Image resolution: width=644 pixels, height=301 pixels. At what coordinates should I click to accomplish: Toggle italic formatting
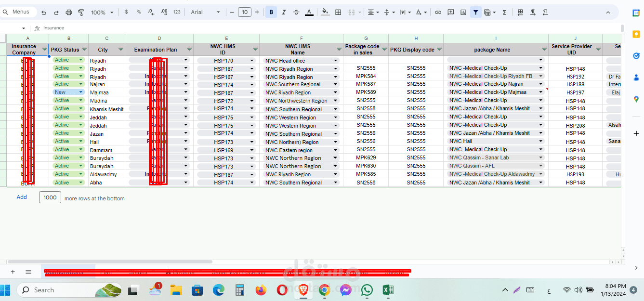284,12
